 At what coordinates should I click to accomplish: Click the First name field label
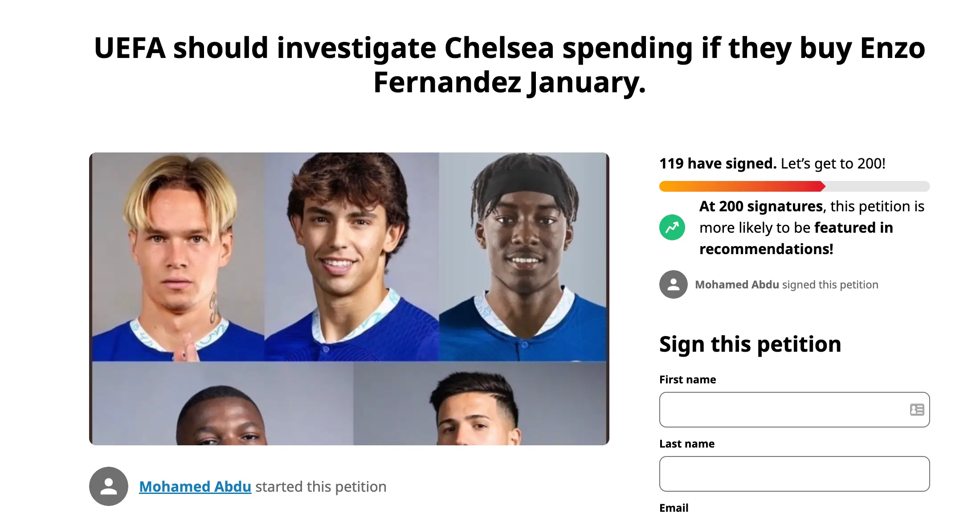pos(687,379)
